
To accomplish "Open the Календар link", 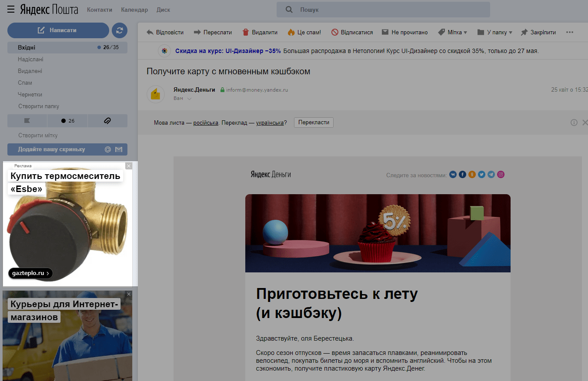I will pos(134,10).
